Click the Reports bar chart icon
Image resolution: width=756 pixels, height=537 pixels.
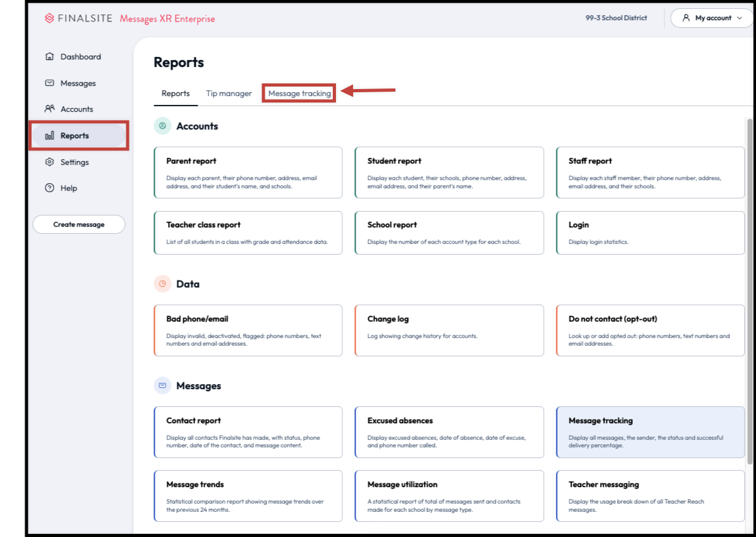49,136
